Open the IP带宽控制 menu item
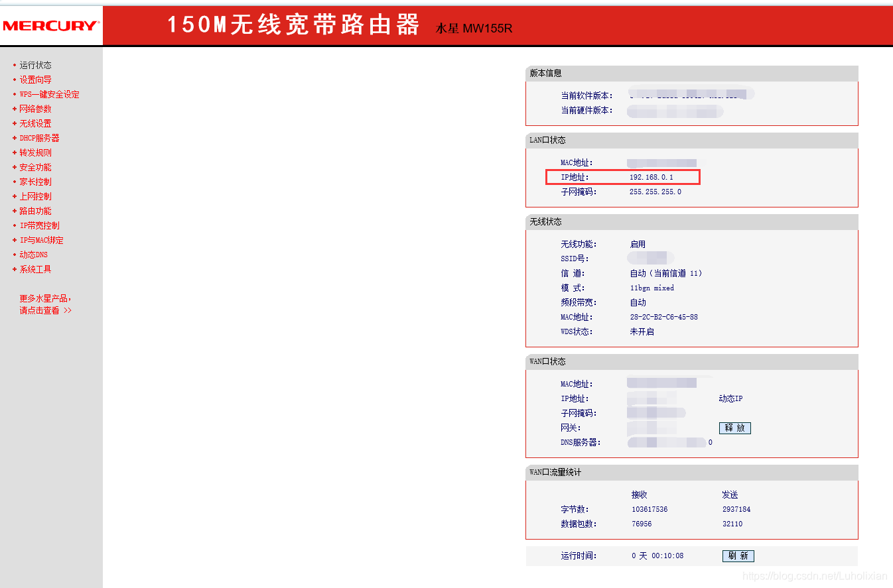Screen dimensions: 893x588 [39, 225]
